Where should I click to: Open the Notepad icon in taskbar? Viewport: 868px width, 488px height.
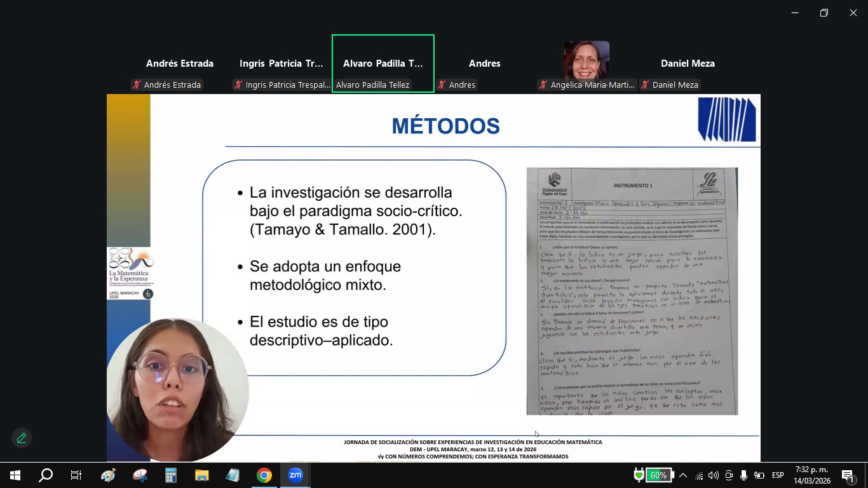point(233,475)
